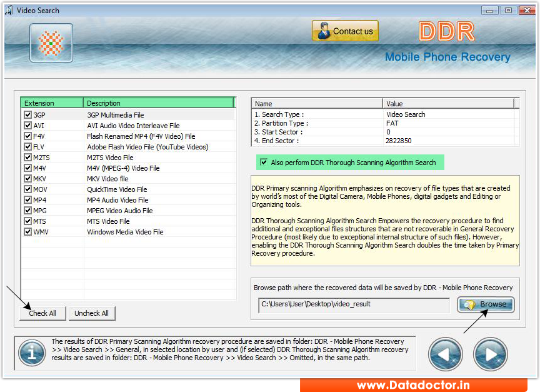
Task: Click the start sector value '0'
Action: click(x=389, y=133)
